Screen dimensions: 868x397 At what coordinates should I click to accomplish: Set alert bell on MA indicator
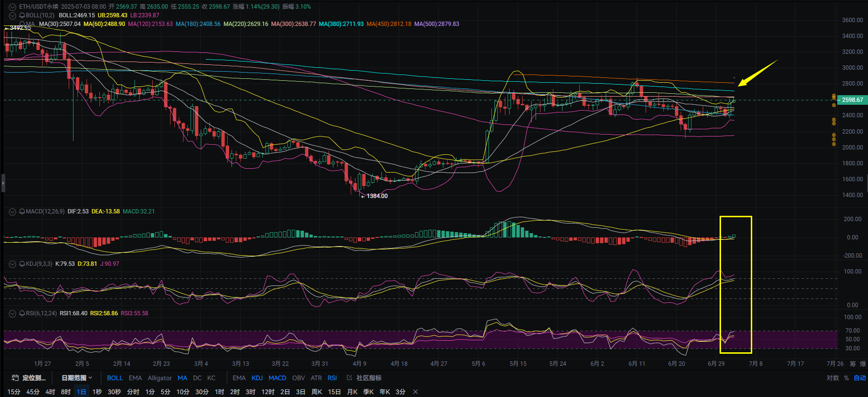(22, 24)
